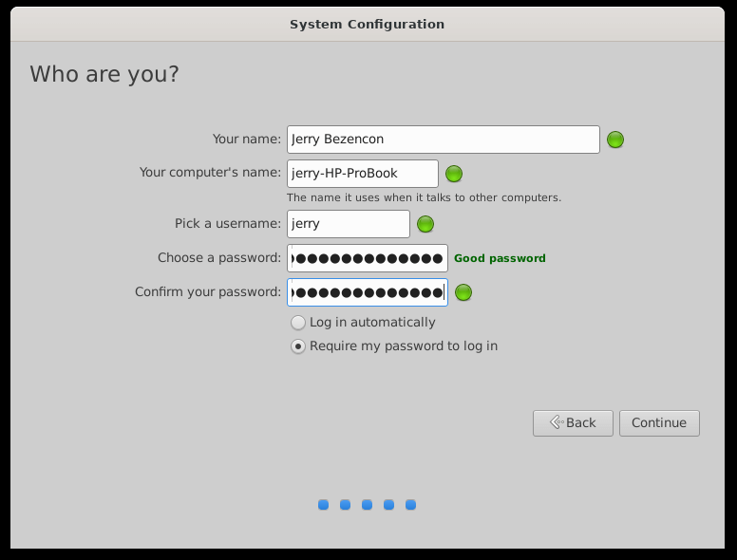Image resolution: width=737 pixels, height=560 pixels.
Task: Click the Who are you? heading
Action: pos(104,74)
